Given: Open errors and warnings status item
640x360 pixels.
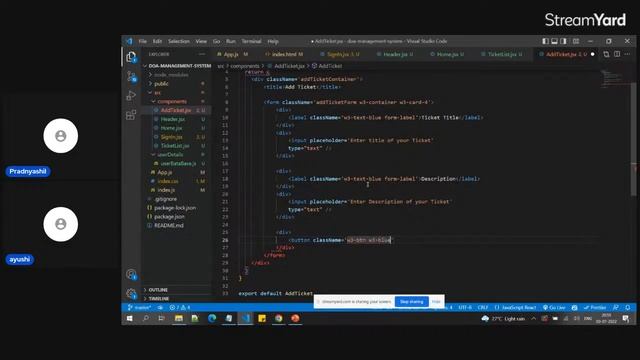Looking at the screenshot, I should pos(180,307).
